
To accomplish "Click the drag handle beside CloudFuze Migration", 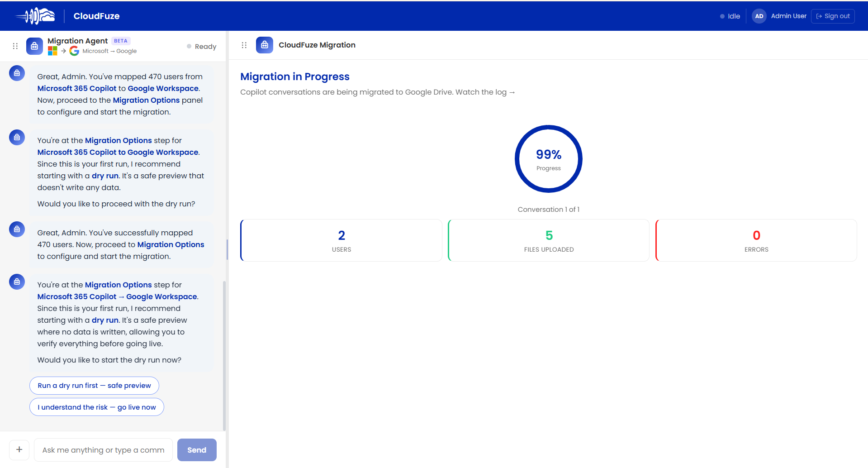I will click(x=244, y=45).
